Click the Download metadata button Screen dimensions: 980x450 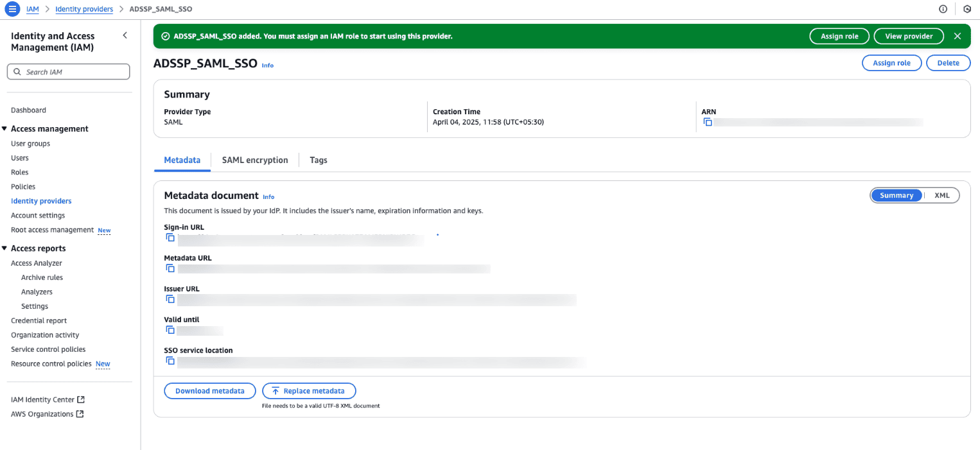[210, 391]
